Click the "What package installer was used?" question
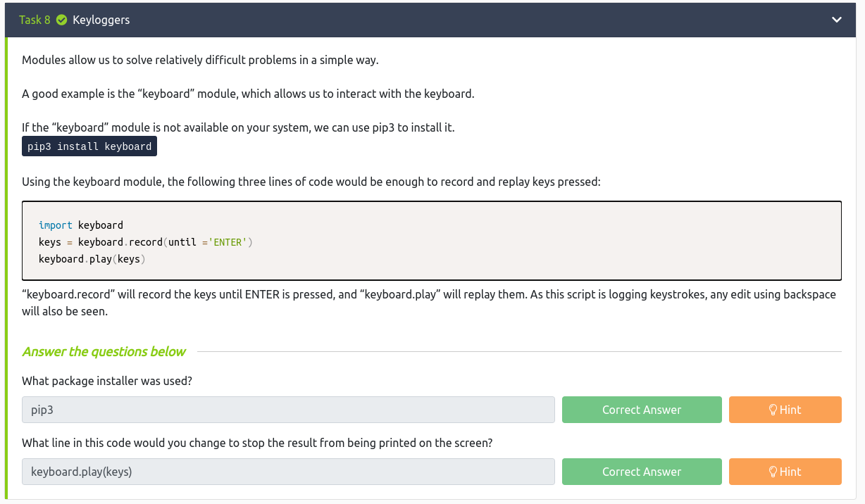The height and width of the screenshot is (504, 865). [x=107, y=381]
